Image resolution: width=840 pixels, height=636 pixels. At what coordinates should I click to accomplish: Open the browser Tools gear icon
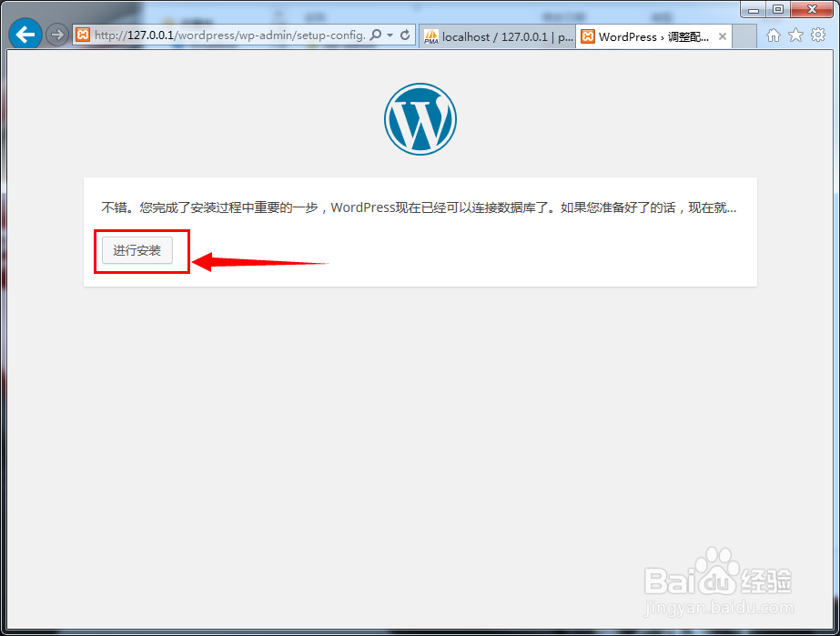click(818, 35)
